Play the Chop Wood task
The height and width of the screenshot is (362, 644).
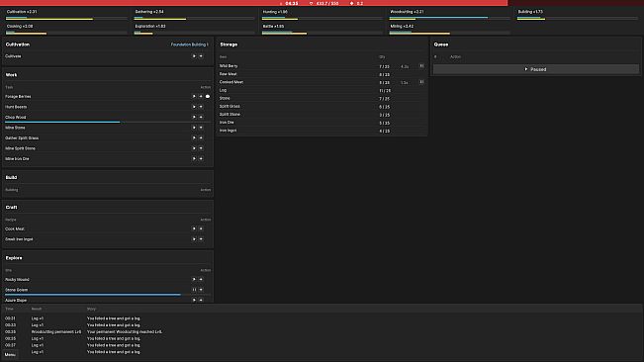[194, 117]
